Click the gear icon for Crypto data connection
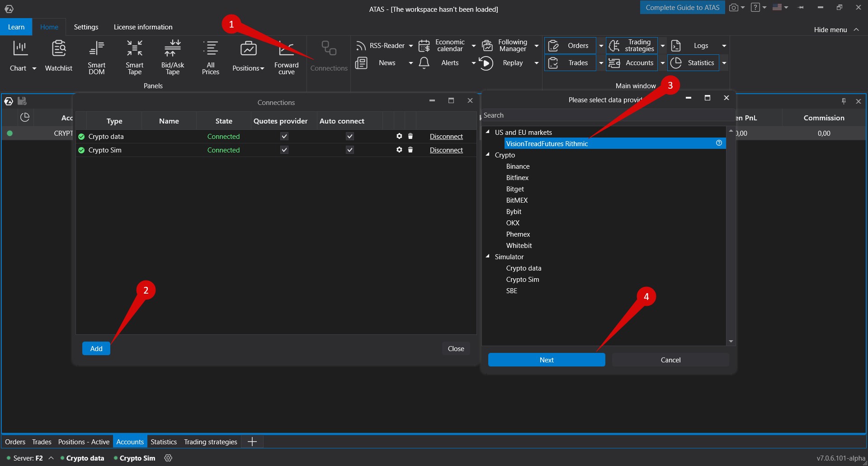This screenshot has width=868, height=466. (399, 136)
